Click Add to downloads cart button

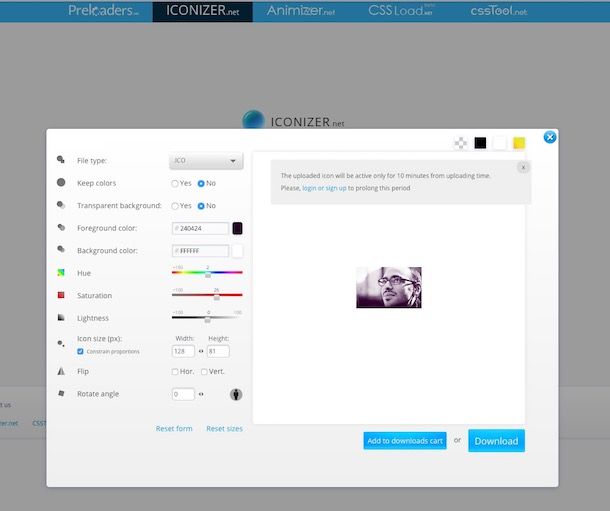tap(405, 441)
